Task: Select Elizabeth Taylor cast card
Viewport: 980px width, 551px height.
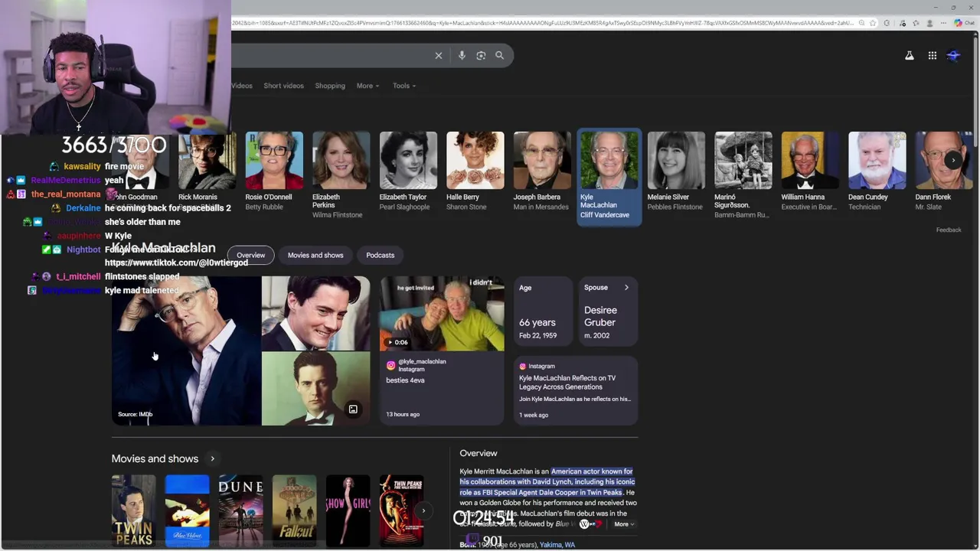Action: 408,171
